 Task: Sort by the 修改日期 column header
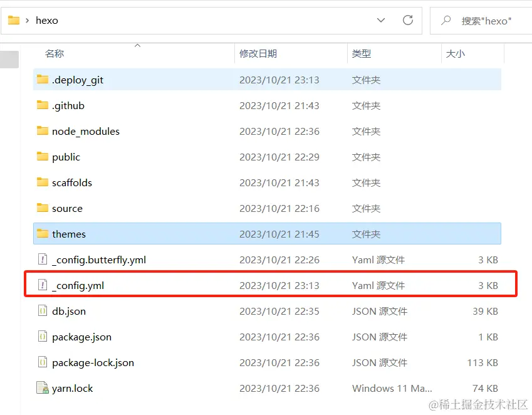tap(258, 54)
